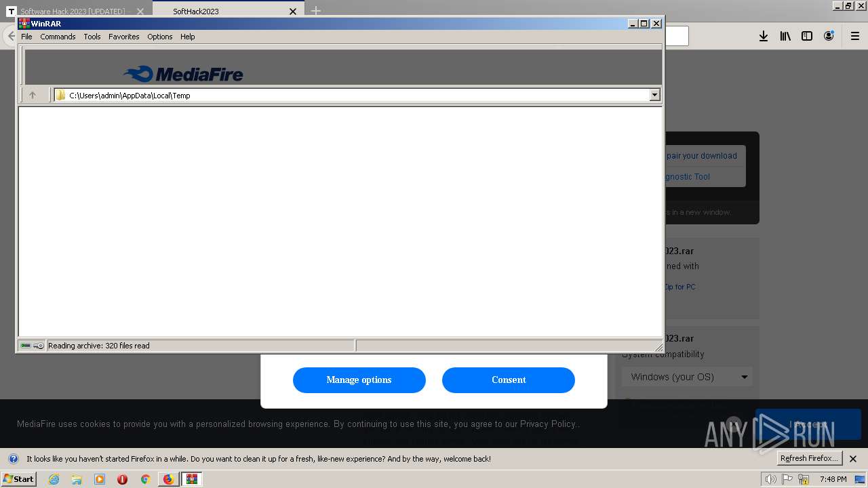Click the 7:48 PM clock
The width and height of the screenshot is (868, 488).
click(833, 479)
